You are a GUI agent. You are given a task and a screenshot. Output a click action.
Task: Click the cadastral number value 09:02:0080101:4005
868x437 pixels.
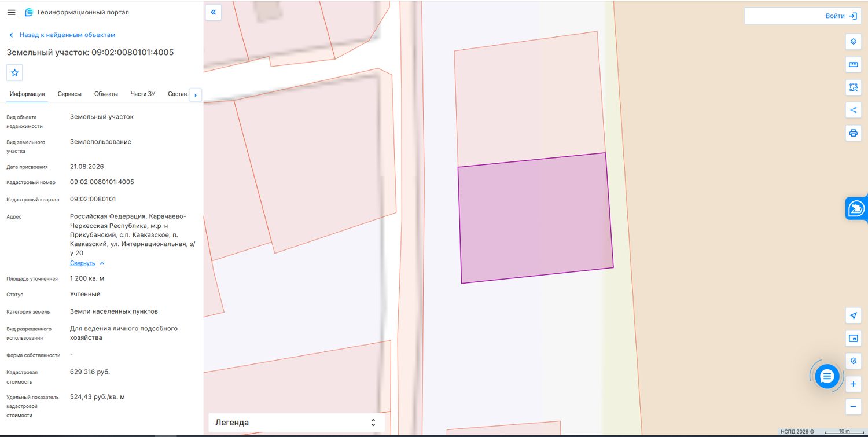click(102, 182)
